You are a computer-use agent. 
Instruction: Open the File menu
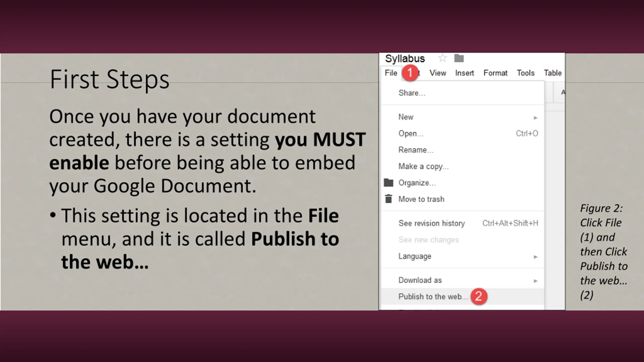pos(391,73)
